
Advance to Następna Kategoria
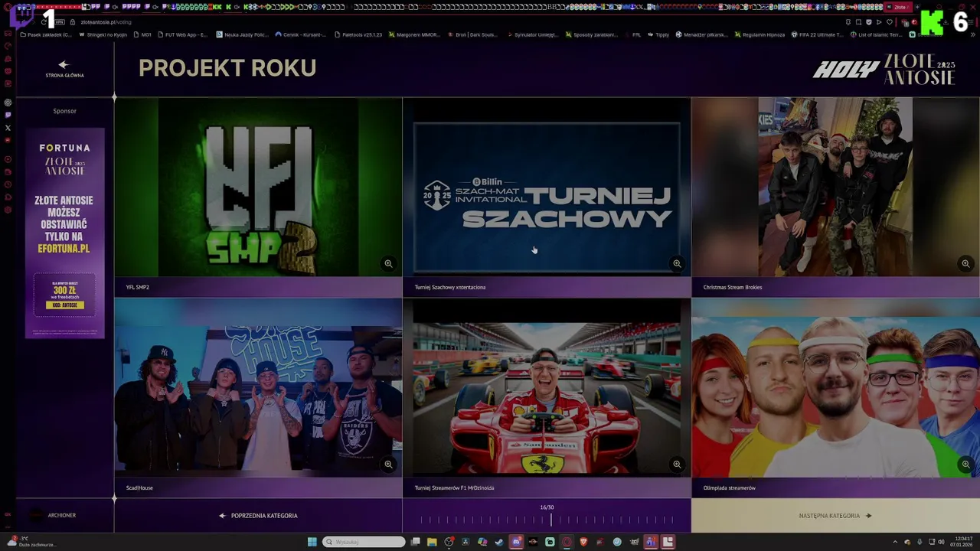pyautogui.click(x=835, y=516)
